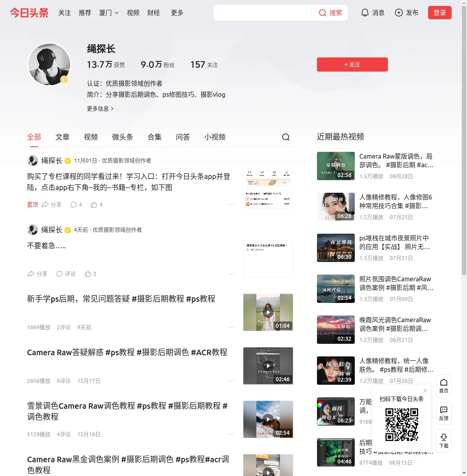Open the 雪景调色 video thumbnail 02:54
Screen dimensions: 467x476
(x=268, y=419)
